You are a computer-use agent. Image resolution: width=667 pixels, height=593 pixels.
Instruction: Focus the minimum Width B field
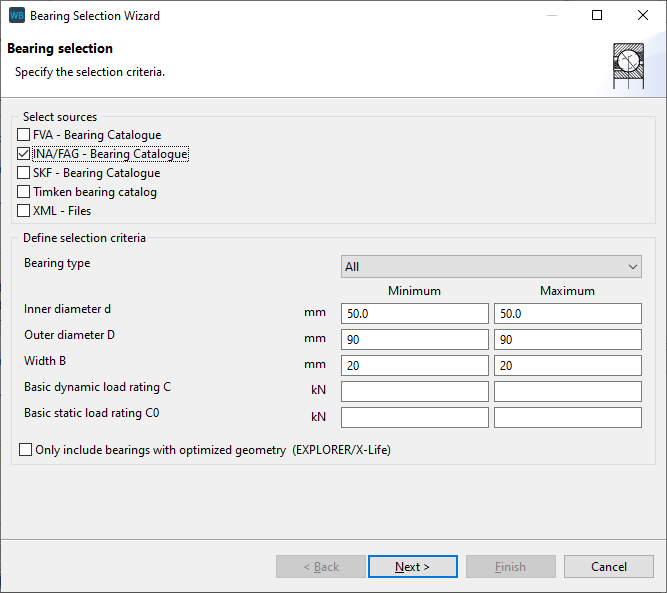[414, 366]
